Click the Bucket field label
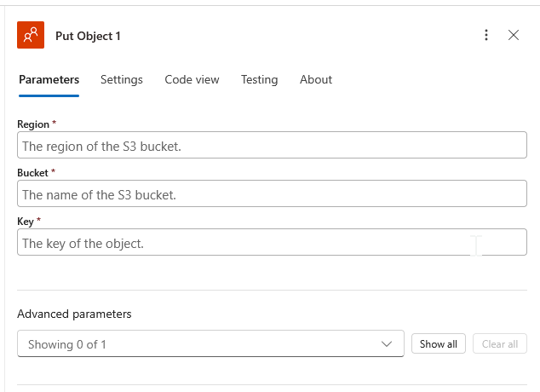The height and width of the screenshot is (392, 540). tap(33, 173)
